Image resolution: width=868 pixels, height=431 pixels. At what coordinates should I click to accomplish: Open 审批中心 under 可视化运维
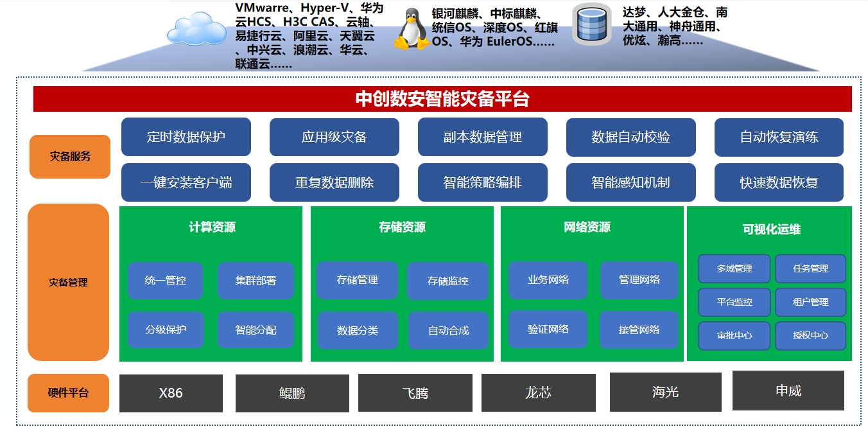(734, 335)
